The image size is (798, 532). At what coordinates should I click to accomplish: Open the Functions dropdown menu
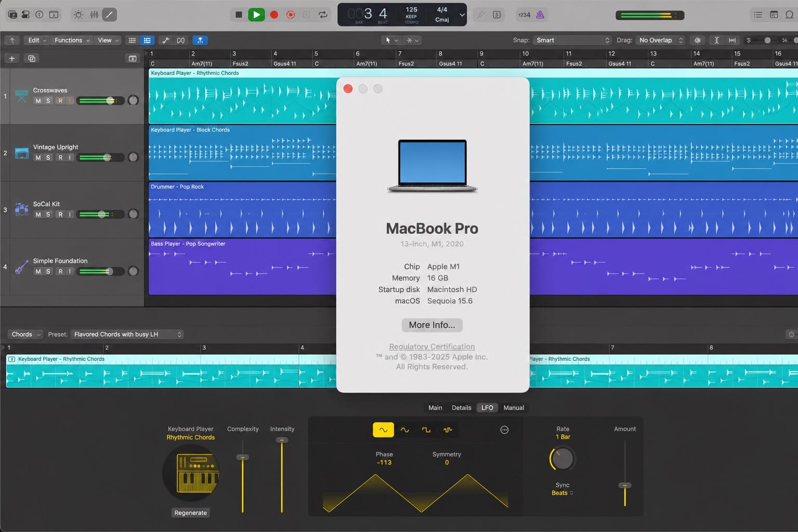pyautogui.click(x=72, y=40)
